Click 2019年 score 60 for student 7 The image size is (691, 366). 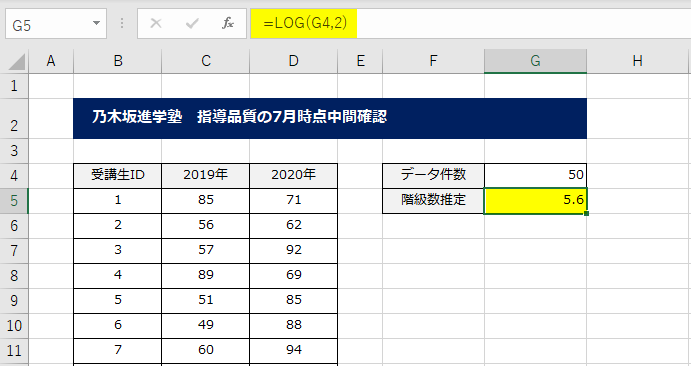pos(206,351)
